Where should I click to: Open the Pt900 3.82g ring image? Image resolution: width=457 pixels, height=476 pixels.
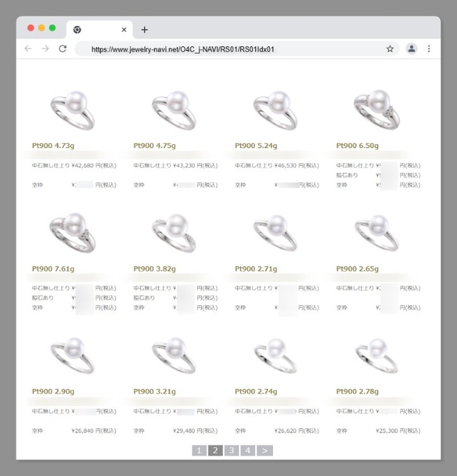(174, 233)
